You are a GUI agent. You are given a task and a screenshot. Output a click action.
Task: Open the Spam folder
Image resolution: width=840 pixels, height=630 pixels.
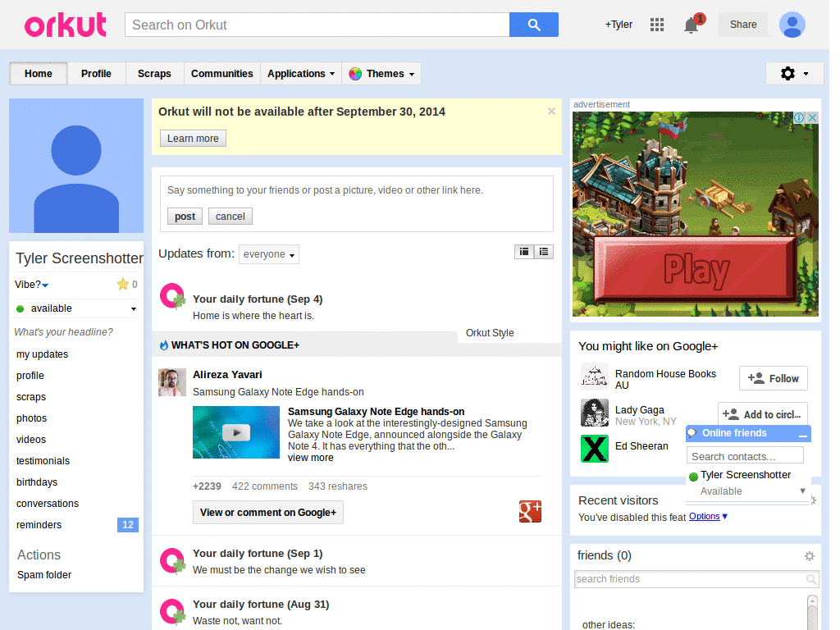coord(44,575)
